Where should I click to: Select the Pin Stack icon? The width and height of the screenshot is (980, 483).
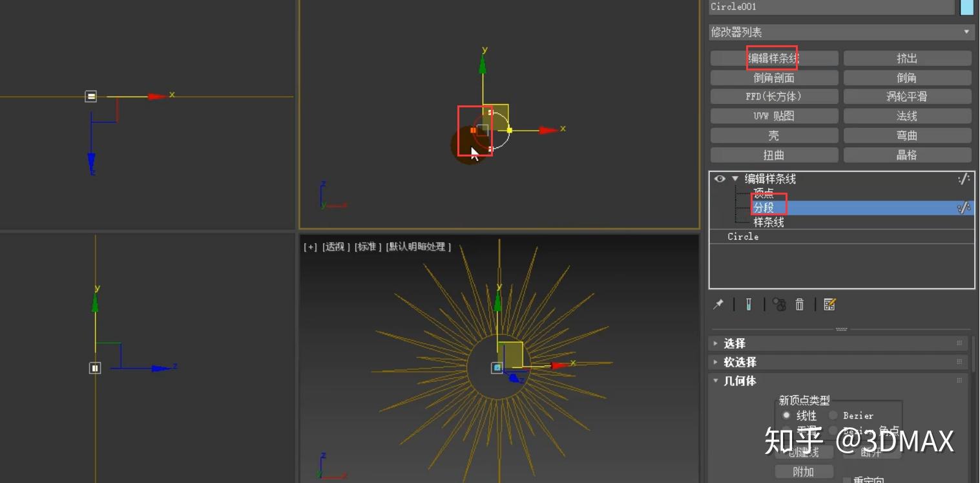click(718, 304)
